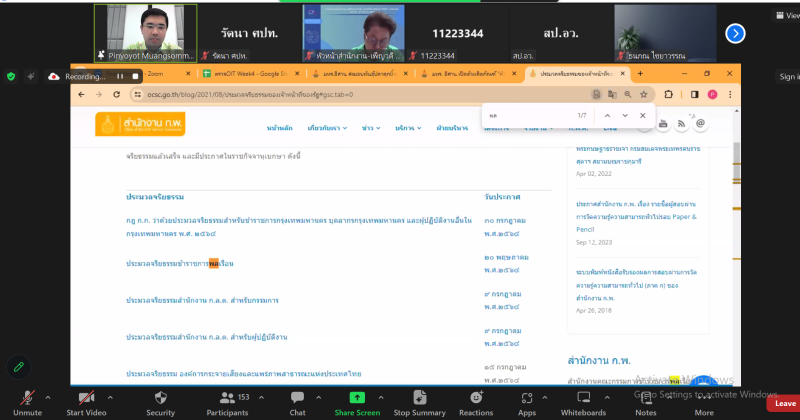Click the @ email icon
This screenshot has height=420, width=800.
701,123
